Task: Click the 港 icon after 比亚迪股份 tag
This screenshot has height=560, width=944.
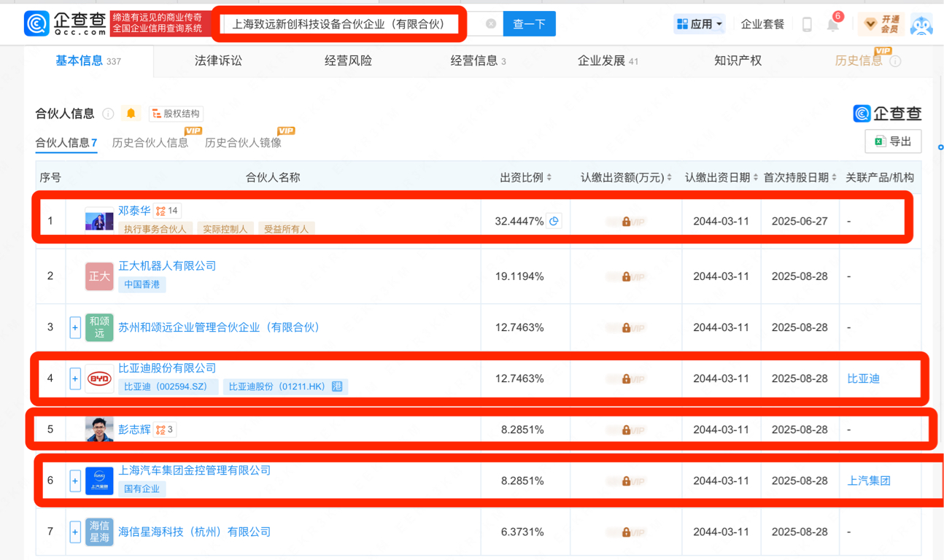Action: [x=337, y=386]
